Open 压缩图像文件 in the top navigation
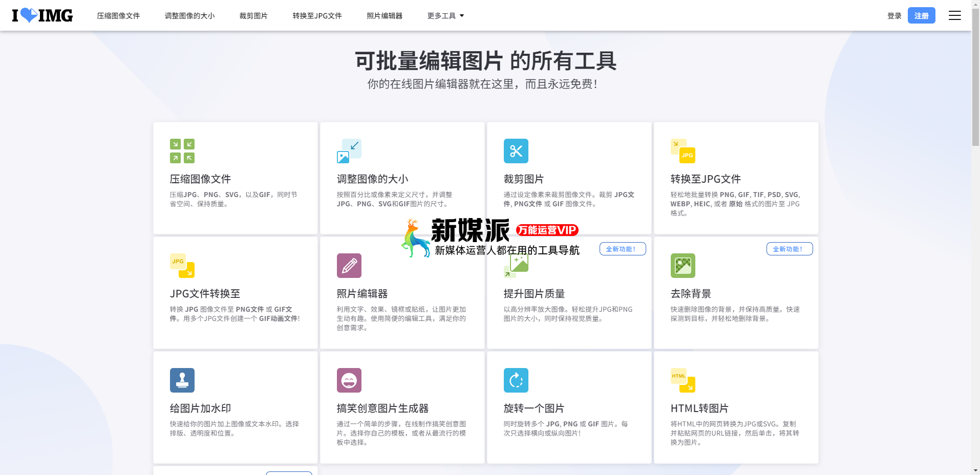Viewport: 980px width, 475px height. [118, 16]
